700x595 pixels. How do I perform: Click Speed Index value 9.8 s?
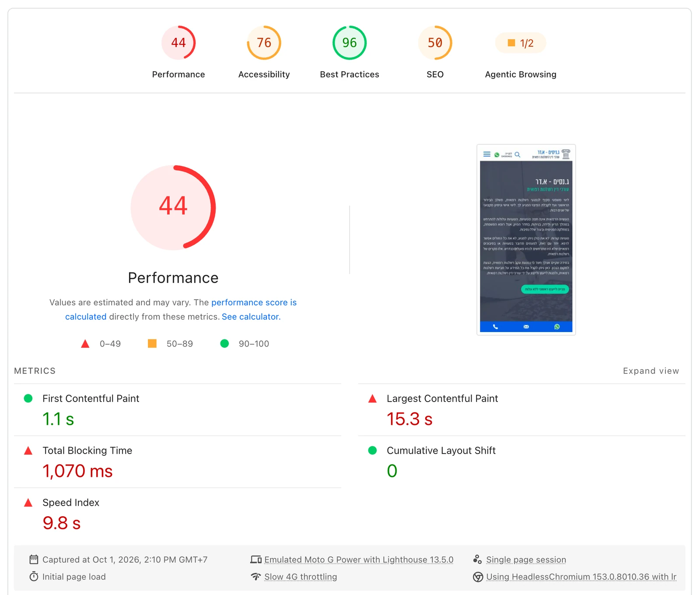point(62,523)
